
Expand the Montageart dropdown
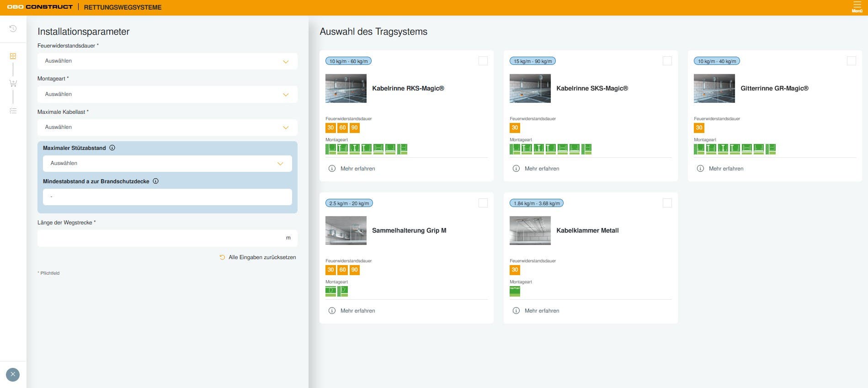167,94
